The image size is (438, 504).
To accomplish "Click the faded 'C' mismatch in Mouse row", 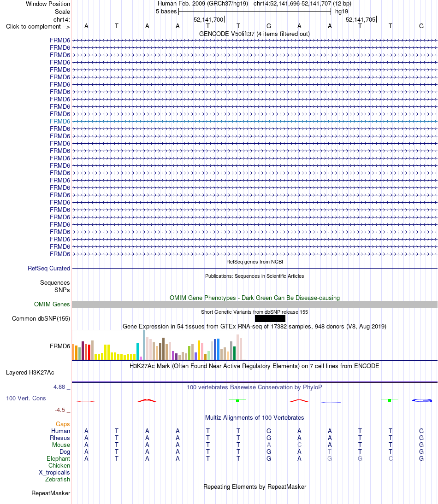I will 299,445.
